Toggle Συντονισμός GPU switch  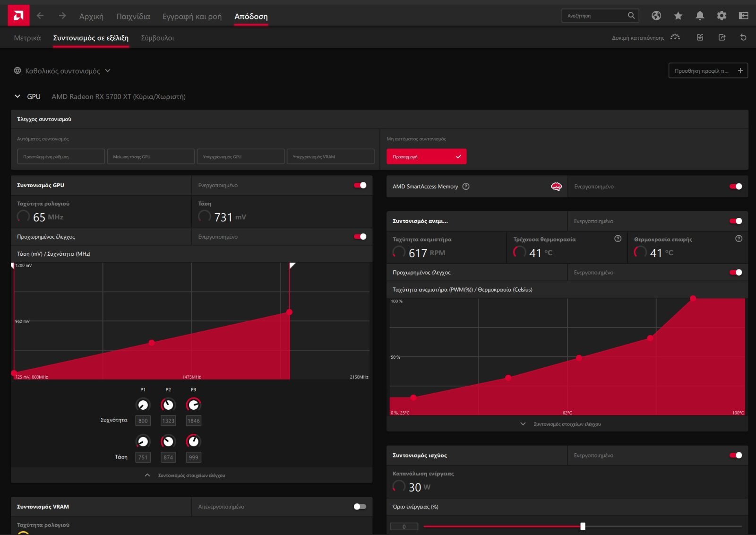[x=360, y=185]
